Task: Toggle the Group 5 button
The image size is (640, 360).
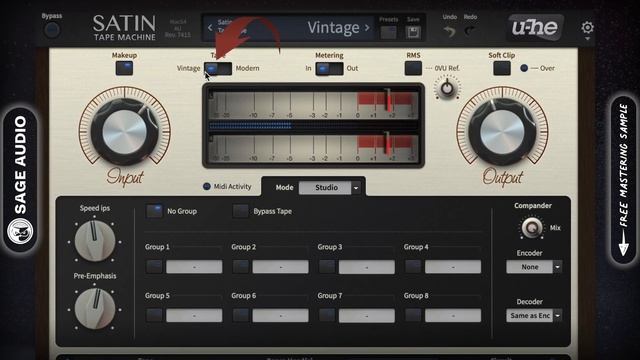Action: pyautogui.click(x=154, y=315)
